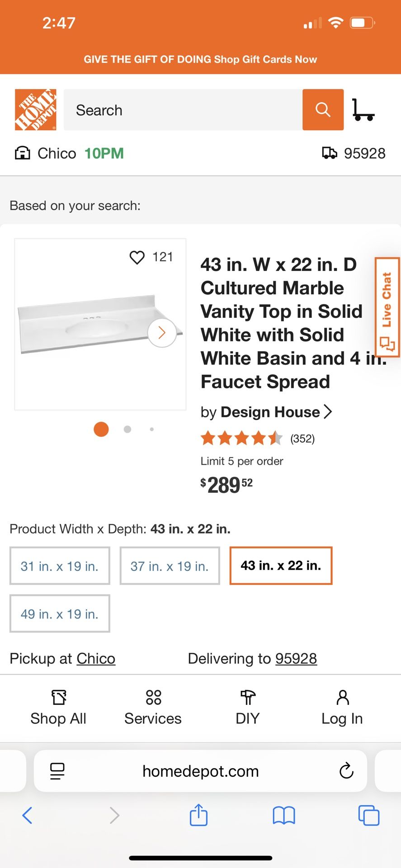This screenshot has height=868, width=401.
Task: Select the 31 in. x 19 in. size option
Action: coord(60,566)
